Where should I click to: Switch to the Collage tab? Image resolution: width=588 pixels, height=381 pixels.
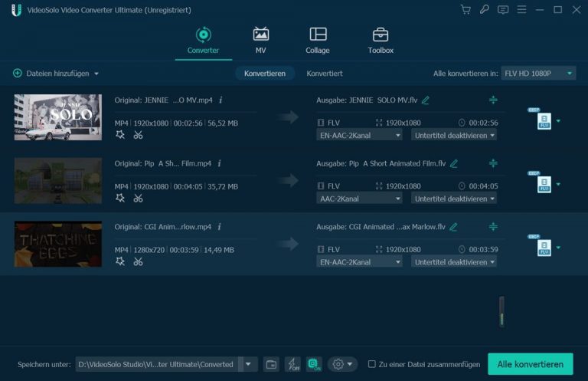coord(318,41)
